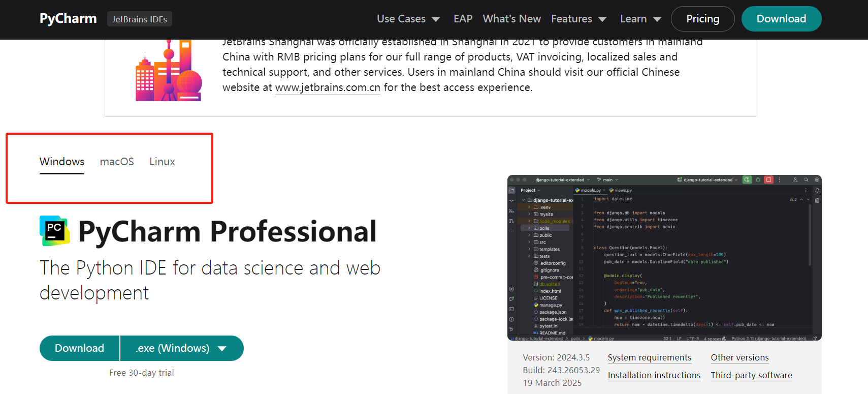The width and height of the screenshot is (868, 394).
Task: Expand the mysite folder in the project tree
Action: click(x=529, y=215)
